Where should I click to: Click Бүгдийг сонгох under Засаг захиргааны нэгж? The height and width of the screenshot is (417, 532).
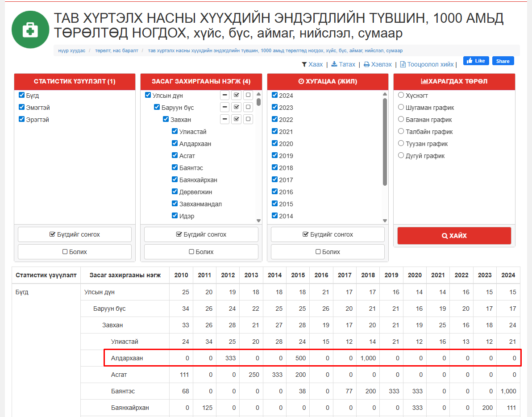(201, 234)
